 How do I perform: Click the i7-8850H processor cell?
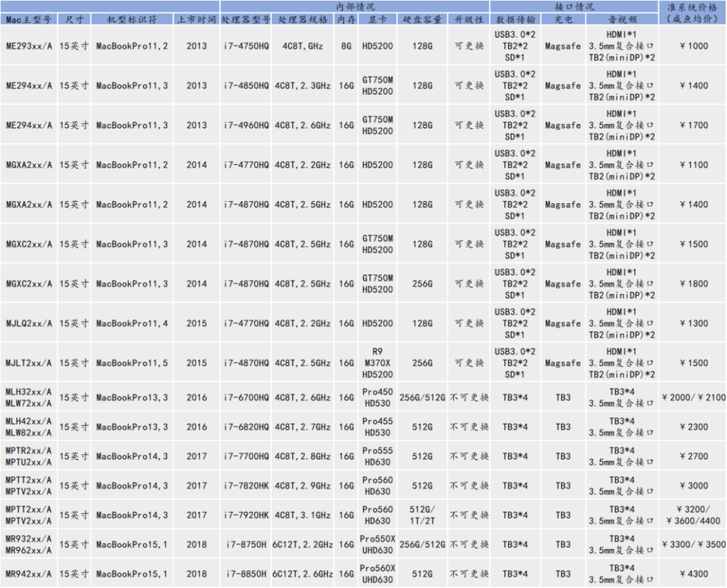246,574
